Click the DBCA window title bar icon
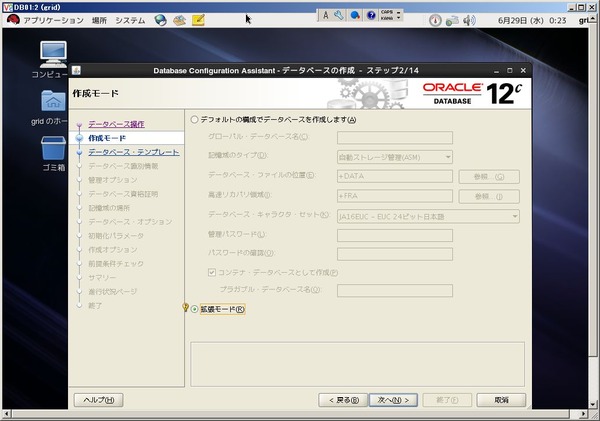This screenshot has width=600, height=421. click(x=76, y=70)
